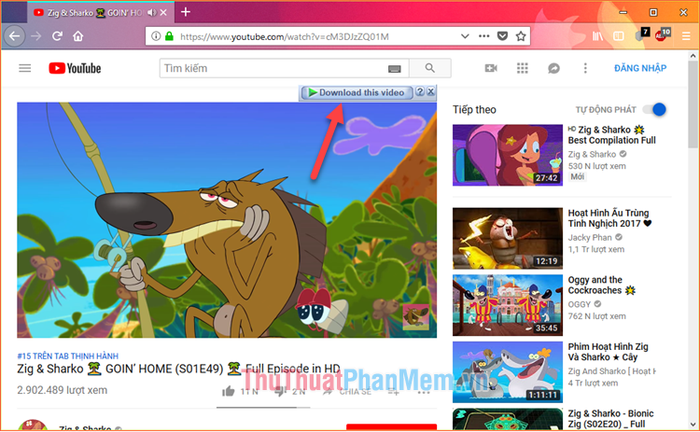
Task: Open a new browser tab
Action: (x=186, y=12)
